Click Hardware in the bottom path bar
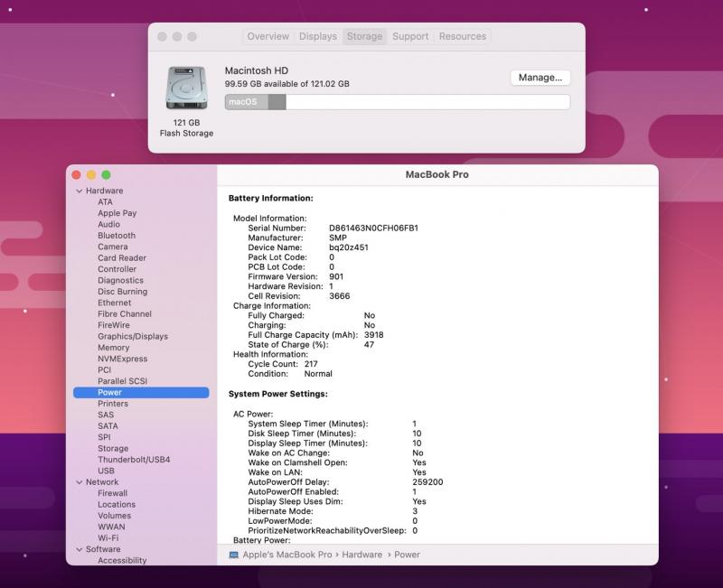This screenshot has height=588, width=723. [362, 555]
